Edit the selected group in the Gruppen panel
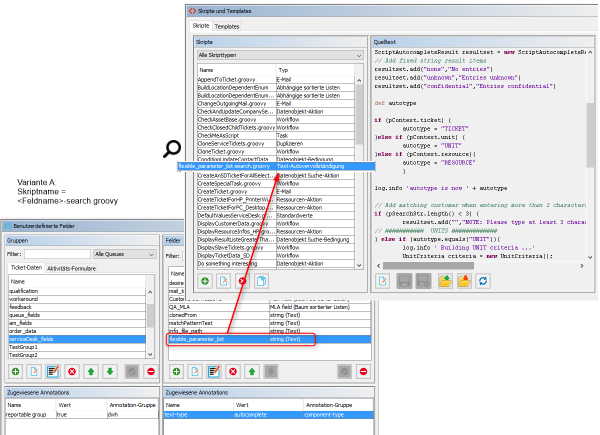 (34, 371)
